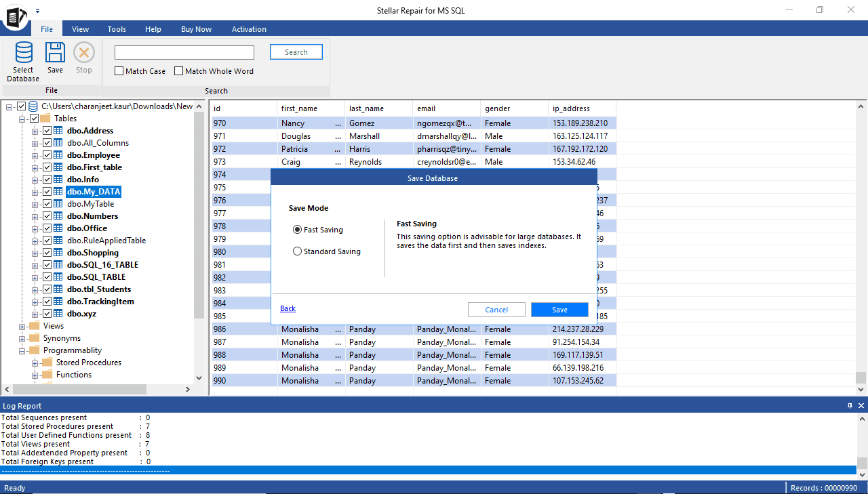The height and width of the screenshot is (494, 868).
Task: Expand the Synonyms tree node
Action: (x=22, y=338)
